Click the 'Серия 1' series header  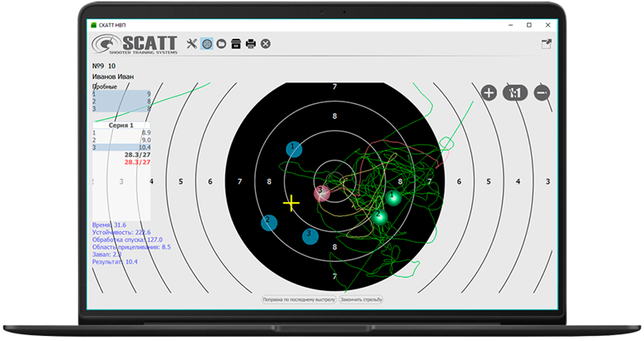tap(120, 125)
